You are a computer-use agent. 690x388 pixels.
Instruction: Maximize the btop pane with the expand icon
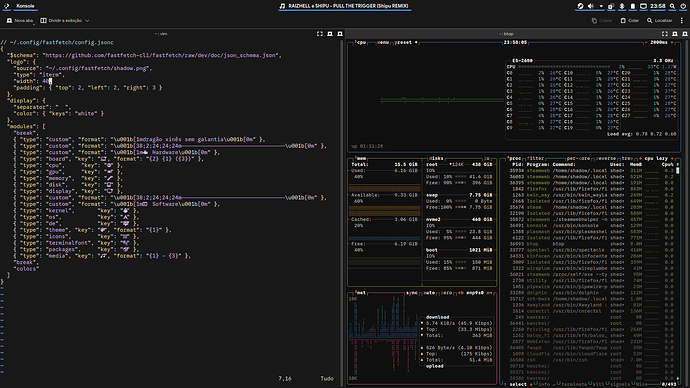pyautogui.click(x=665, y=34)
